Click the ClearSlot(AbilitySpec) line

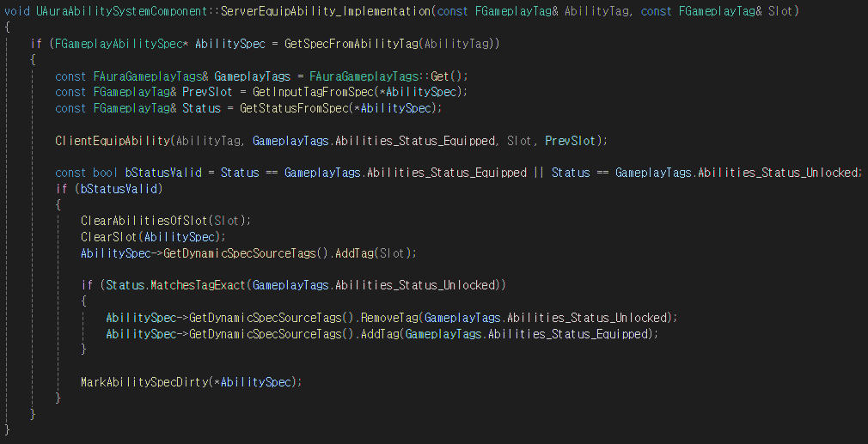click(153, 237)
